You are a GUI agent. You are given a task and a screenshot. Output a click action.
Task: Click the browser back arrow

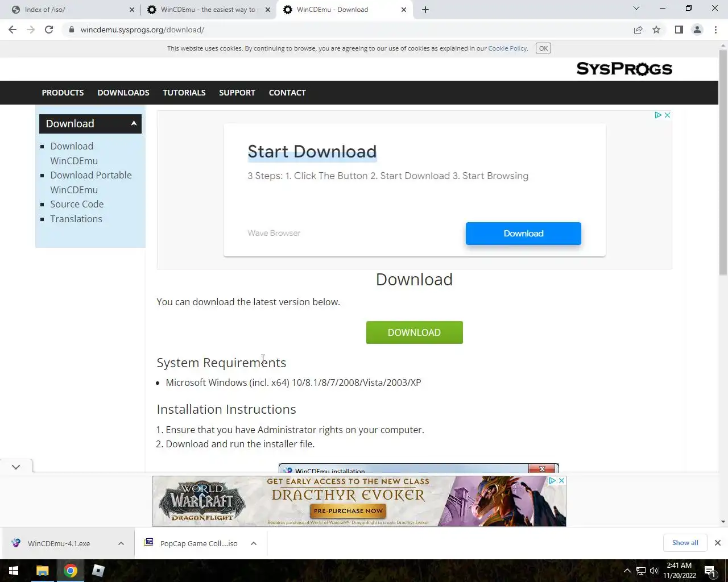point(13,30)
